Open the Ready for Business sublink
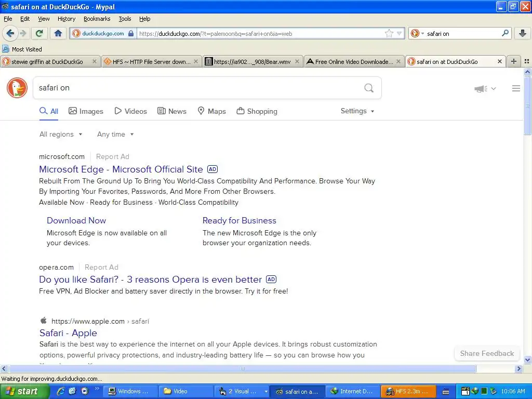 (x=239, y=220)
